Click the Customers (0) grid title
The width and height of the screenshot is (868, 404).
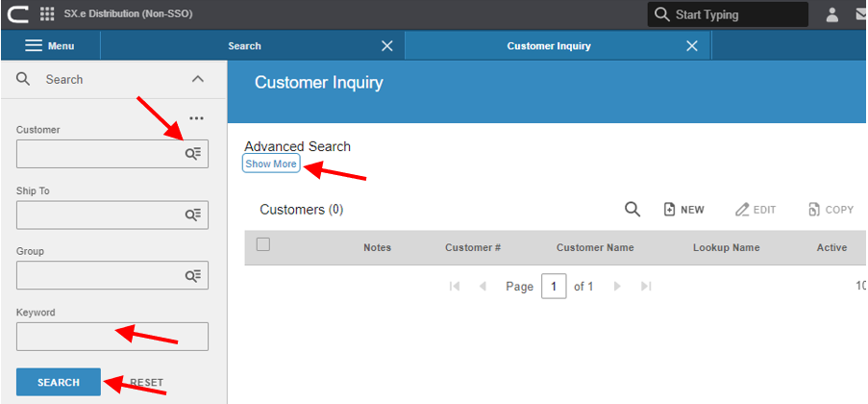tap(302, 210)
